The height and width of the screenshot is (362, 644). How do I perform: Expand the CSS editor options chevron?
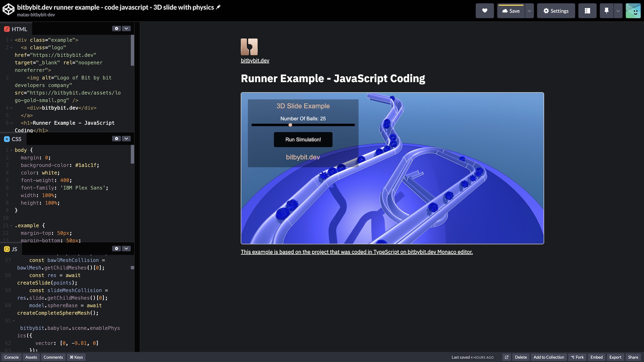pyautogui.click(x=126, y=138)
